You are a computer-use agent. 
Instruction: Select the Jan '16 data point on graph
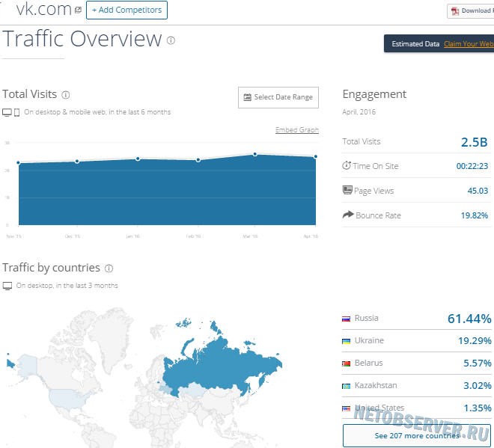click(138, 159)
